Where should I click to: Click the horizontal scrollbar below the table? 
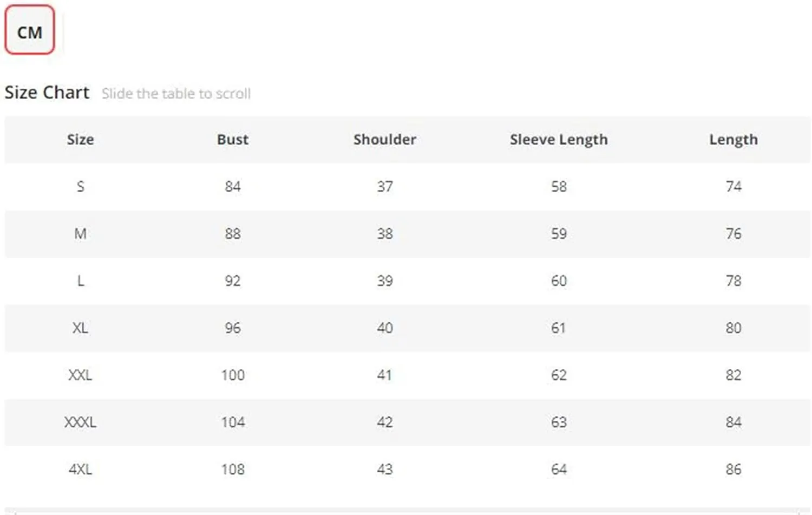pyautogui.click(x=408, y=511)
